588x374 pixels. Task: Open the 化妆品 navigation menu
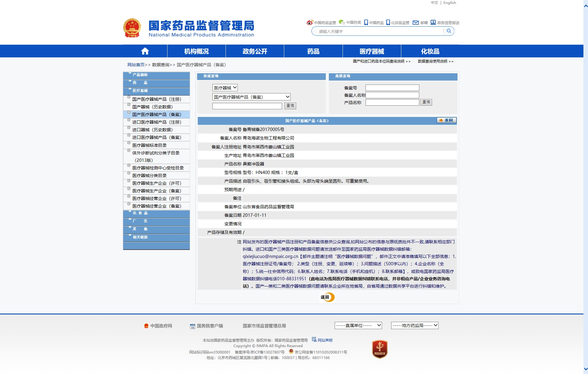pos(430,51)
